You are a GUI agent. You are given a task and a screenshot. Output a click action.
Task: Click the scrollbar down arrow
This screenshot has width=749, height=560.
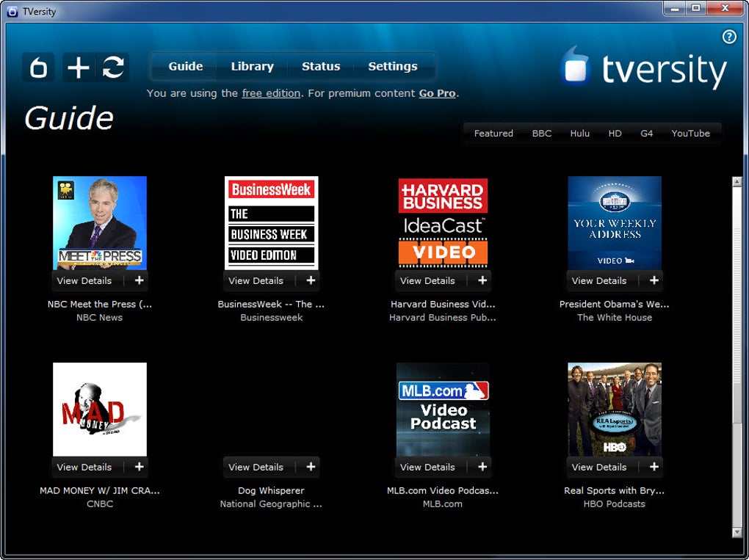tap(737, 532)
